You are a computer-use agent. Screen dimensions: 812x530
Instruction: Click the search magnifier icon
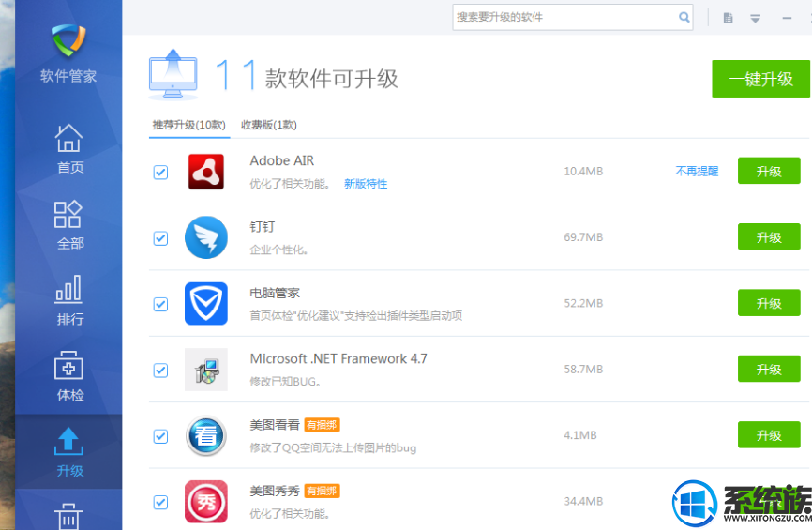tap(684, 17)
